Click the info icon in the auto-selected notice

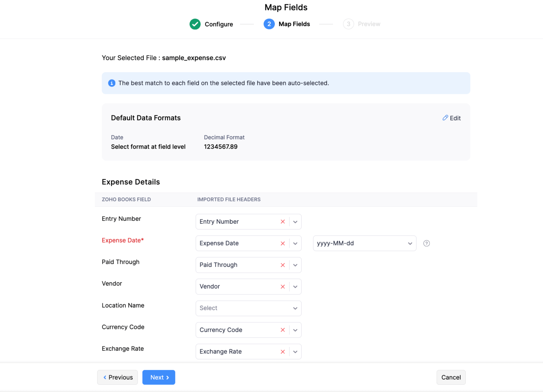click(x=112, y=83)
